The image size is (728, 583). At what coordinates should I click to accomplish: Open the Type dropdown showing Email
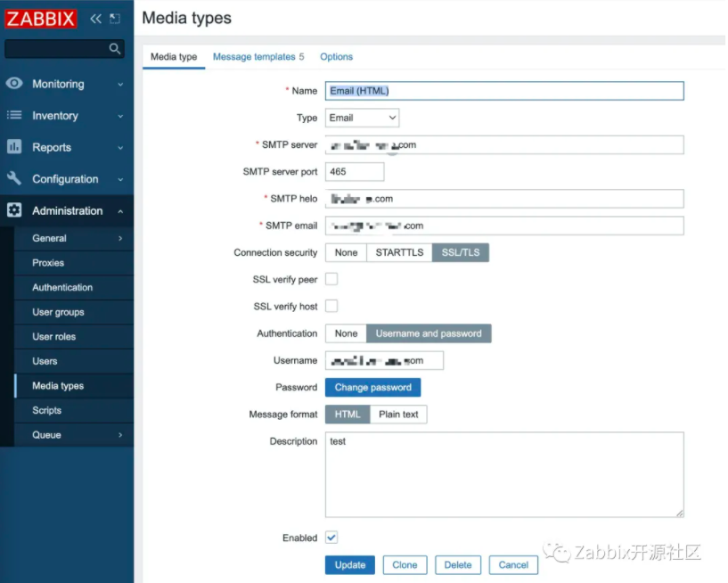point(362,118)
